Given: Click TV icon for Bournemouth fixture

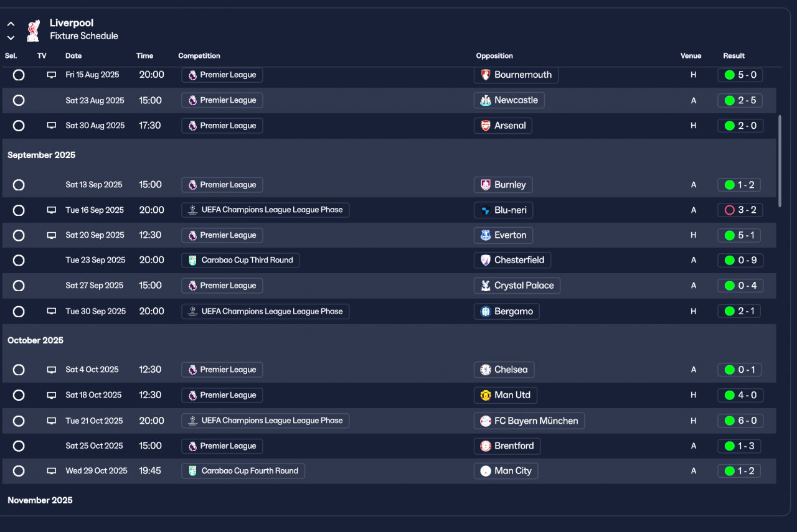Looking at the screenshot, I should [x=52, y=75].
